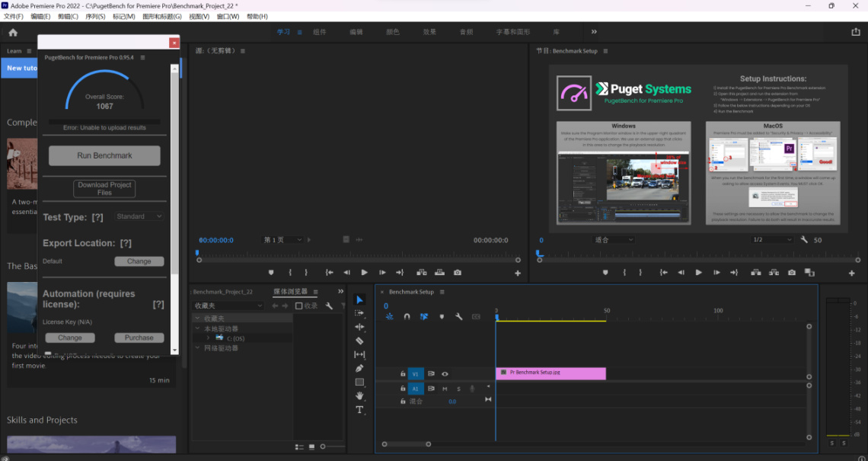The height and width of the screenshot is (461, 868).
Task: Toggle snapping magnet in the timeline
Action: [x=407, y=316]
